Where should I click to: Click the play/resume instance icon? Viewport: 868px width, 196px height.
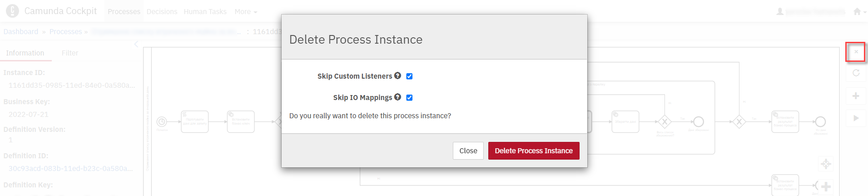(856, 118)
